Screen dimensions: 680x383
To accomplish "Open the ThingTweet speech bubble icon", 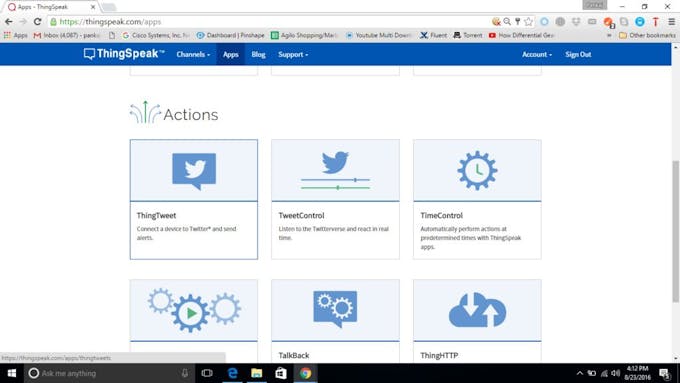I will pyautogui.click(x=194, y=171).
